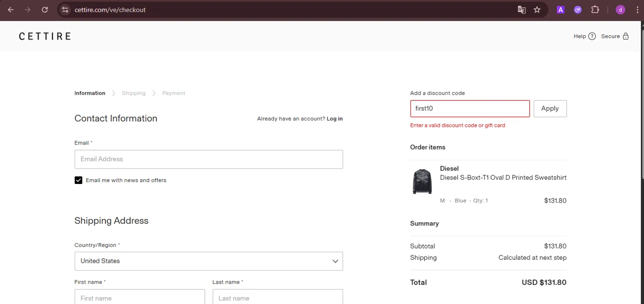
Task: Open the round purple extension icon
Action: (x=578, y=10)
